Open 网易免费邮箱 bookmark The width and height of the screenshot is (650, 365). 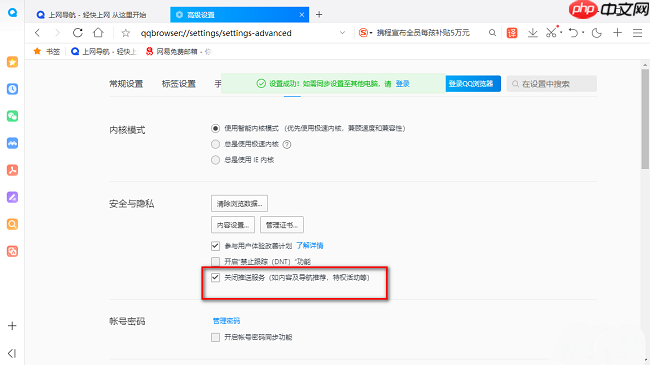point(178,51)
